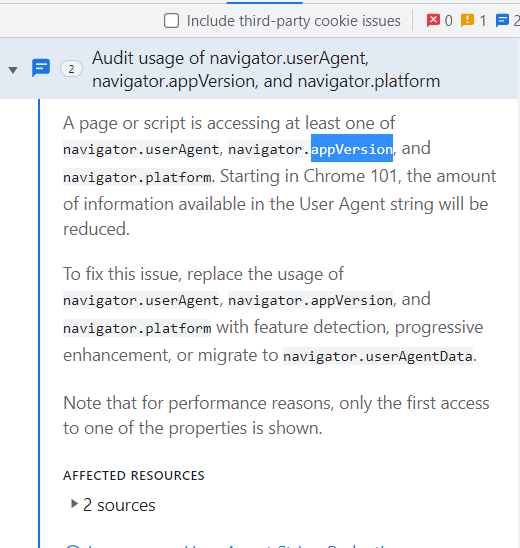Viewport: 520px width, 548px height.
Task: Click the Include third-party cookie issues label
Action: [x=294, y=21]
